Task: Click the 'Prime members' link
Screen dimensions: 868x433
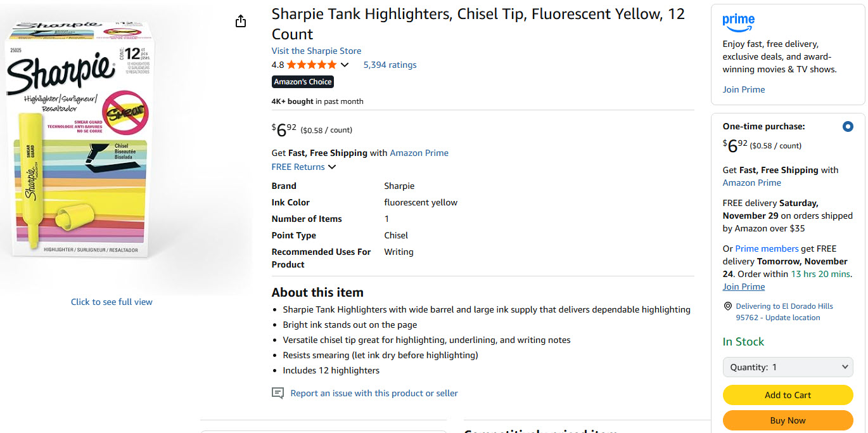Action: pyautogui.click(x=767, y=249)
